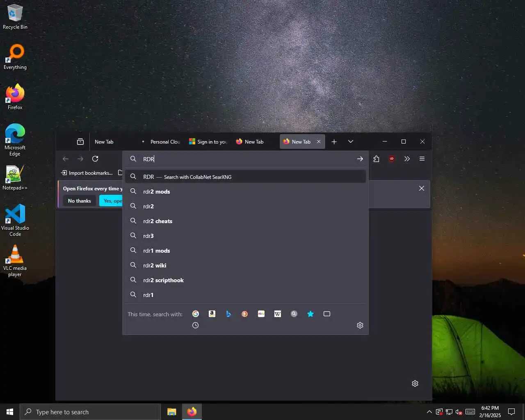Open taskbar clock showing 6:42 PM
The height and width of the screenshot is (420, 525).
[490, 412]
